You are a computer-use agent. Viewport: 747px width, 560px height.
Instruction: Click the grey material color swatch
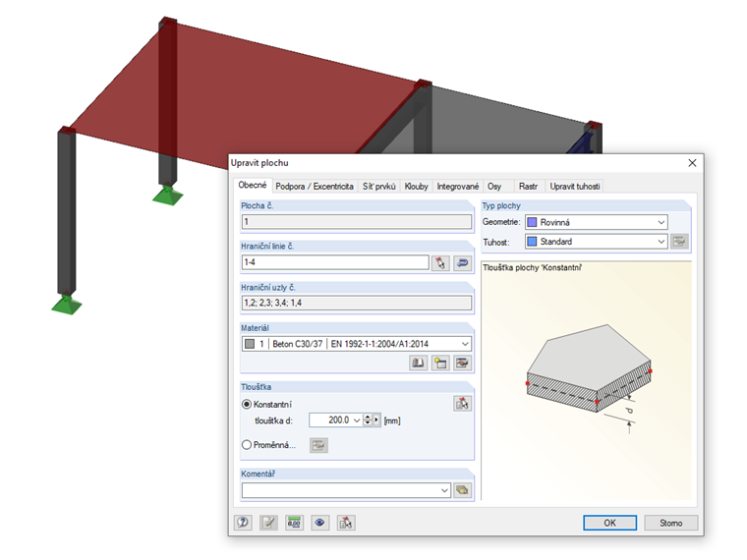coord(250,344)
